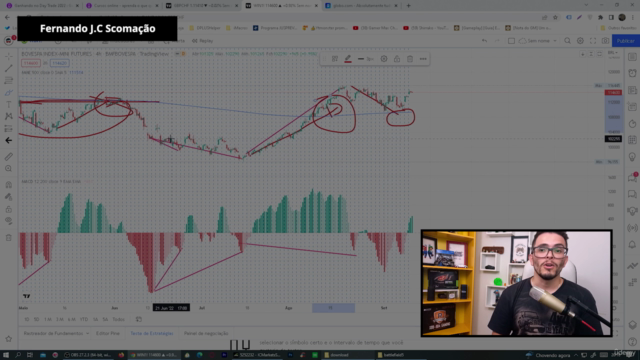Toggle fullscreen mode icon
This screenshot has height=360, width=640.
(x=593, y=41)
